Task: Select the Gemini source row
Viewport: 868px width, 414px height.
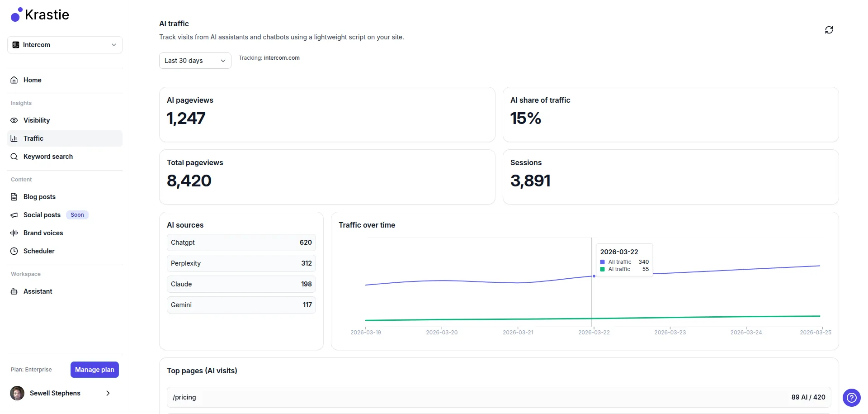Action: click(x=241, y=305)
